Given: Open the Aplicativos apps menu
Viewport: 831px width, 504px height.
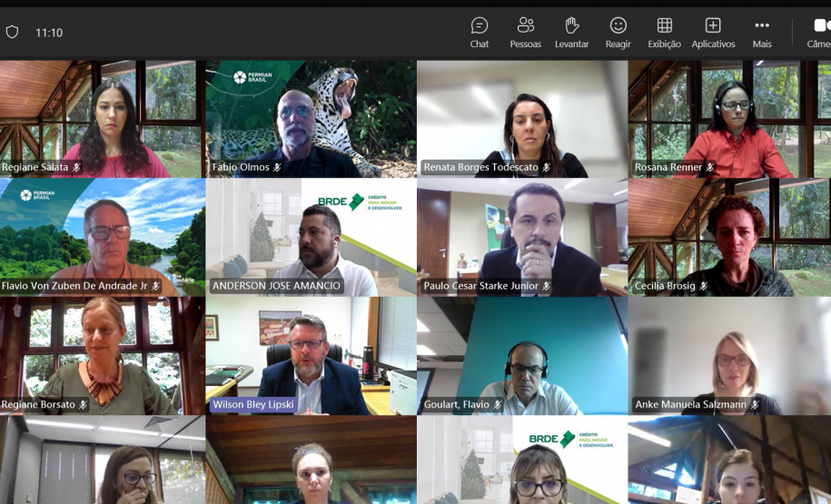Looking at the screenshot, I should coord(713,33).
